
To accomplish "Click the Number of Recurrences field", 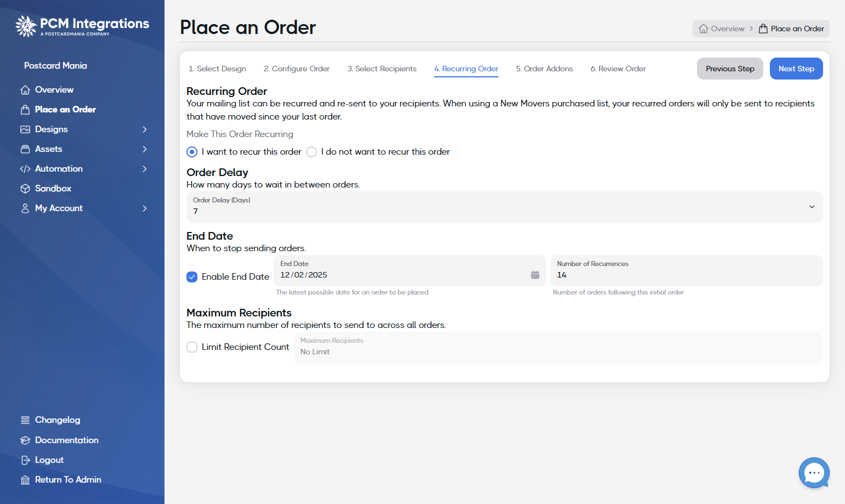I will pos(687,270).
